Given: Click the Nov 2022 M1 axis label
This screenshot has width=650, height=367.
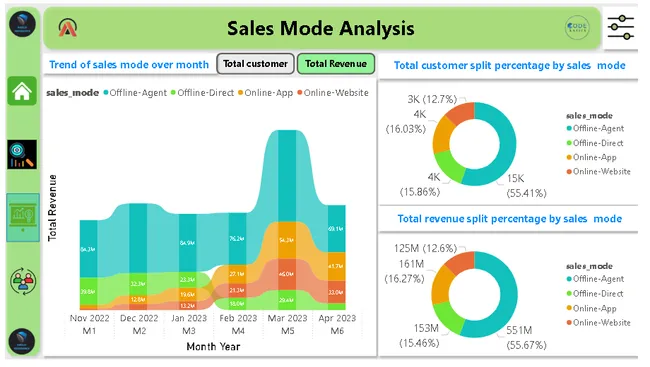Looking at the screenshot, I should click(x=90, y=324).
